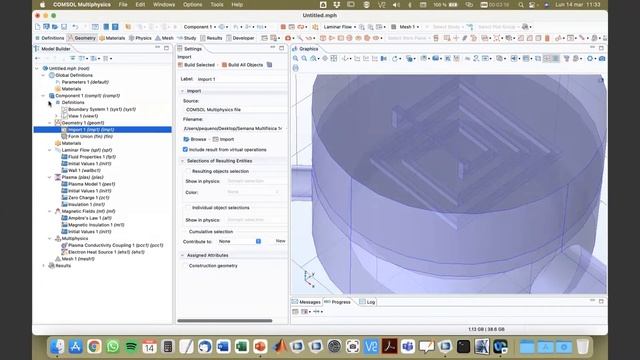Click Build Selected in Settings

click(x=196, y=65)
